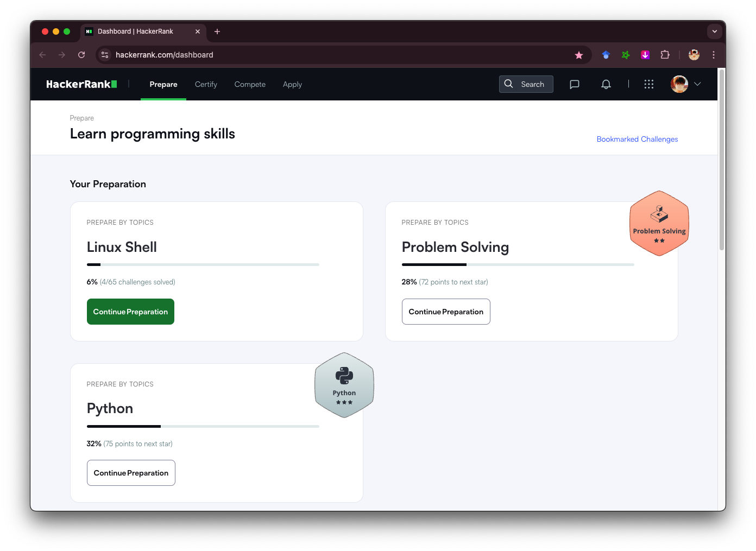Click the Python card title
This screenshot has width=756, height=551.
[x=110, y=408]
